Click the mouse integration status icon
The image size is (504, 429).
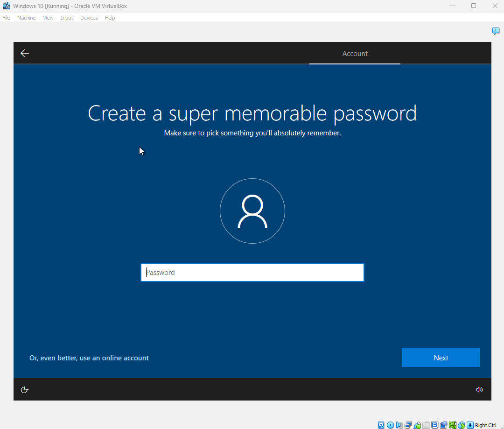pos(462,425)
